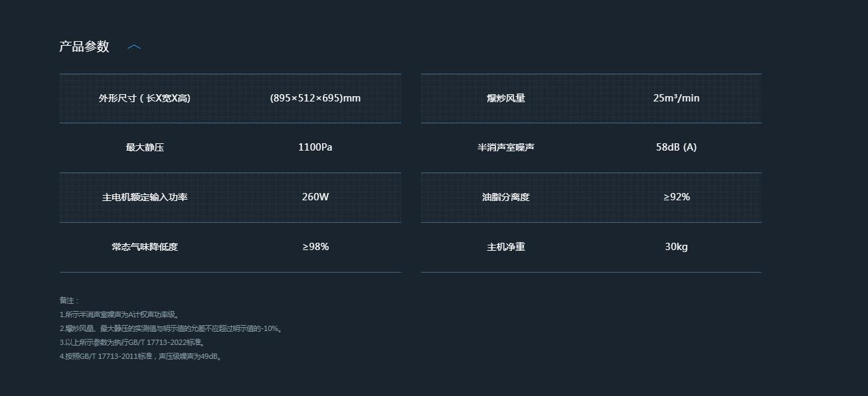Select note 4 about 声压级噪声为49dB
The image size is (868, 396).
(x=140, y=356)
